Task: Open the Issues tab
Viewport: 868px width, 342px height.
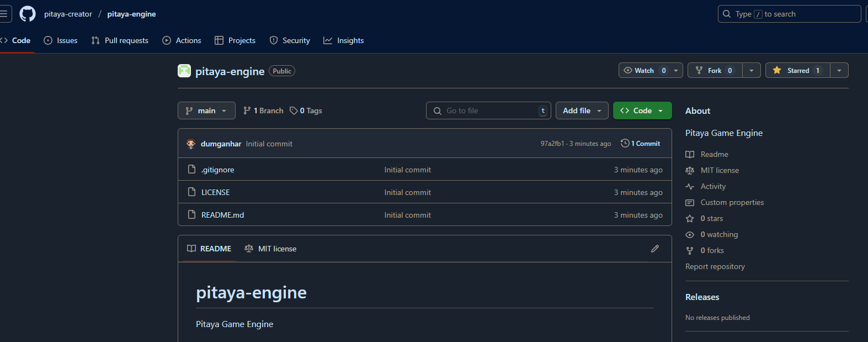Action: coord(61,40)
